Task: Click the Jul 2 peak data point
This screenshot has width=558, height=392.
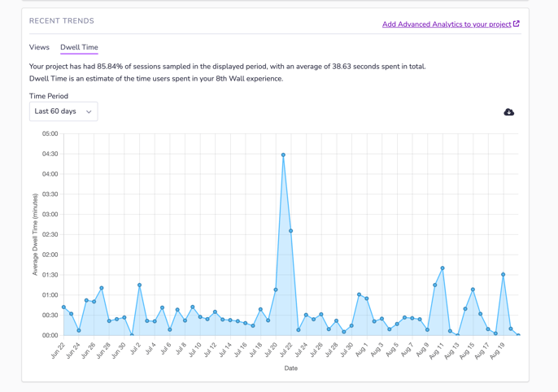Action: pyautogui.click(x=140, y=285)
